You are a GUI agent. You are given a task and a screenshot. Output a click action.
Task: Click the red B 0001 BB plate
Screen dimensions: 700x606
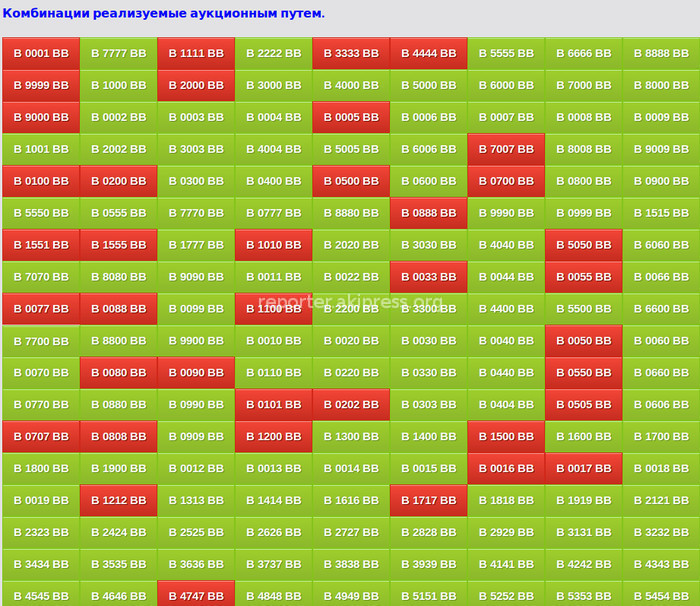(x=41, y=53)
